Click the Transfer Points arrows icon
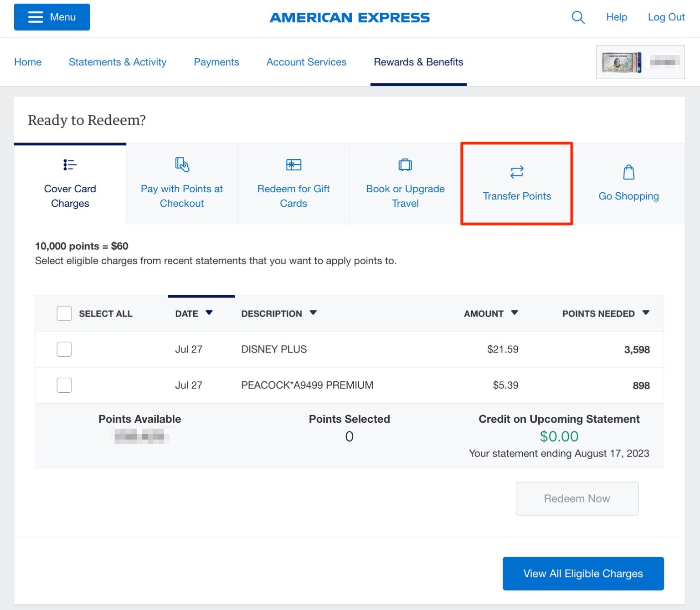 coord(516,172)
